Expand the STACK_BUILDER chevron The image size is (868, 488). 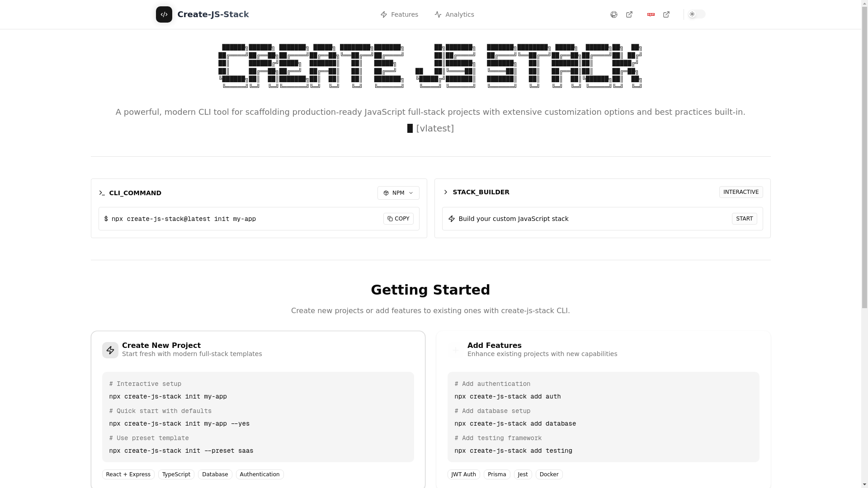(x=446, y=192)
